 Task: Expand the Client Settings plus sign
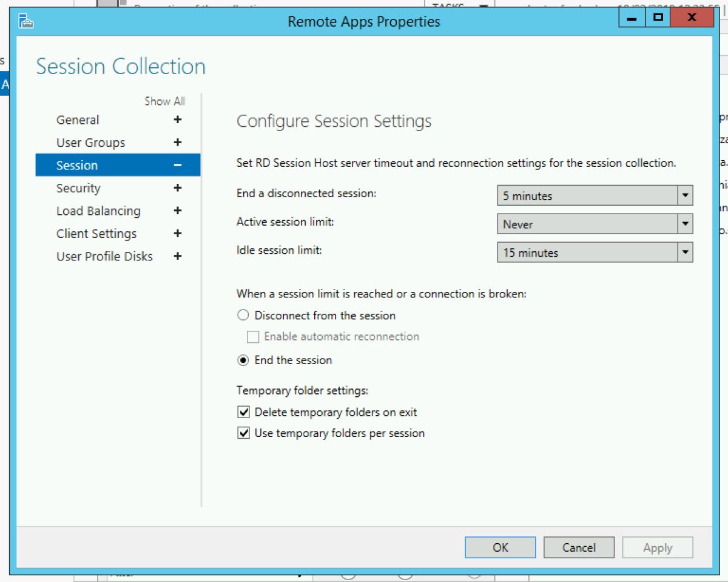178,234
